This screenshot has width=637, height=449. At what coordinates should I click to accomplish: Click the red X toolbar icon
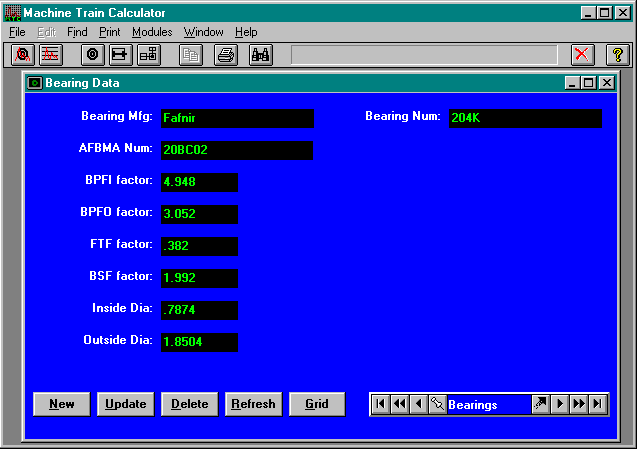(x=582, y=54)
